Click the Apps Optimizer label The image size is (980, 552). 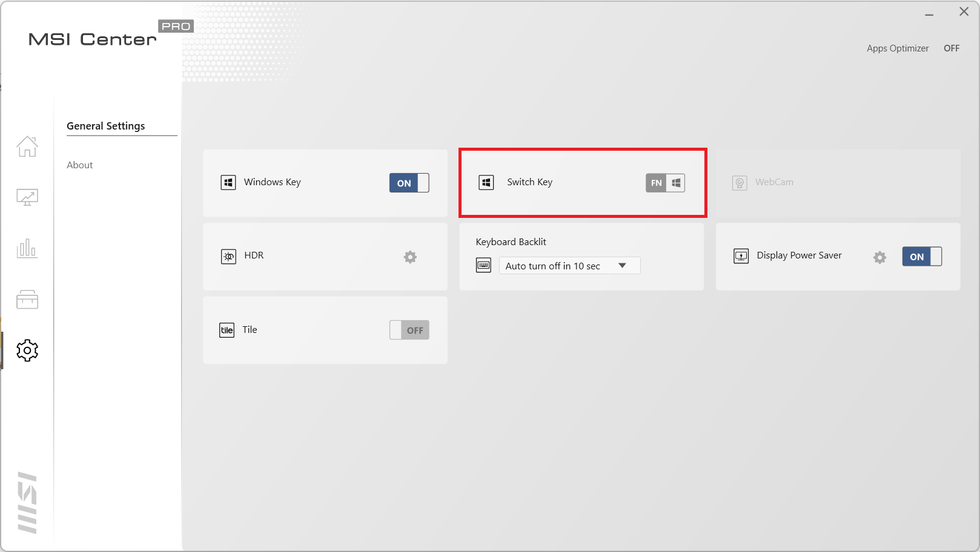(x=897, y=48)
